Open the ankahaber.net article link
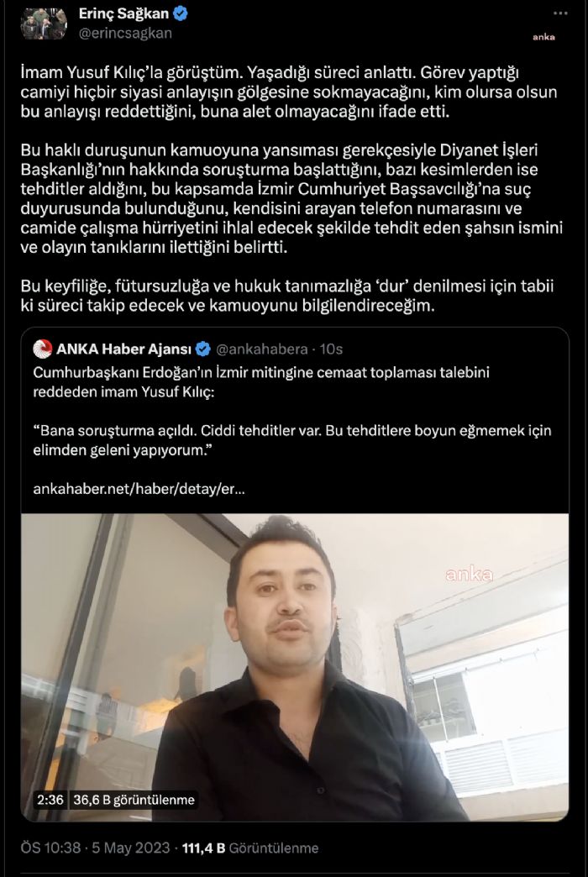This screenshot has width=588, height=877. pyautogui.click(x=139, y=489)
